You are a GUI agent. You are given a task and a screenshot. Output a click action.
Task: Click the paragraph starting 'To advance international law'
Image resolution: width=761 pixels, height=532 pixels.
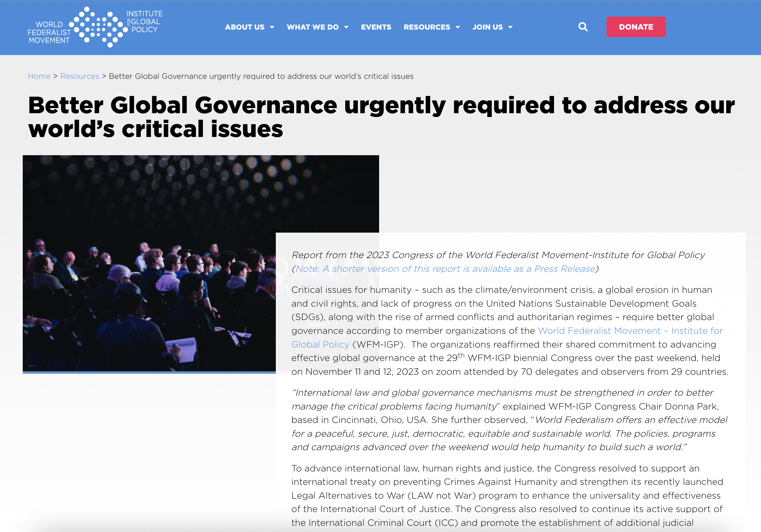pos(507,496)
